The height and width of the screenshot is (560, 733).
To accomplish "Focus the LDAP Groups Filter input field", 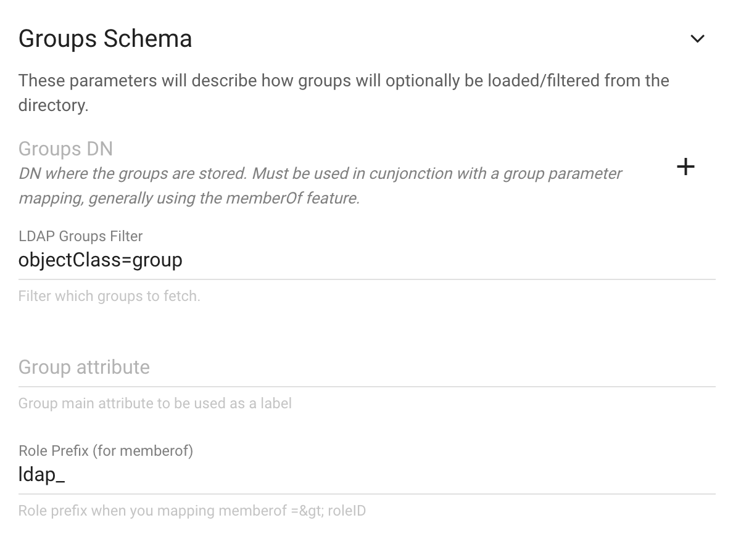I will (367, 260).
